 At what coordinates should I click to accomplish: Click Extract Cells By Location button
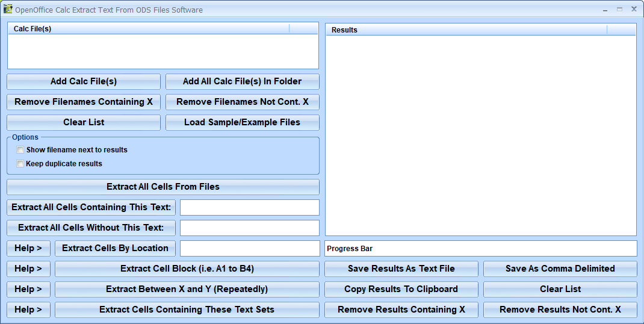click(116, 248)
